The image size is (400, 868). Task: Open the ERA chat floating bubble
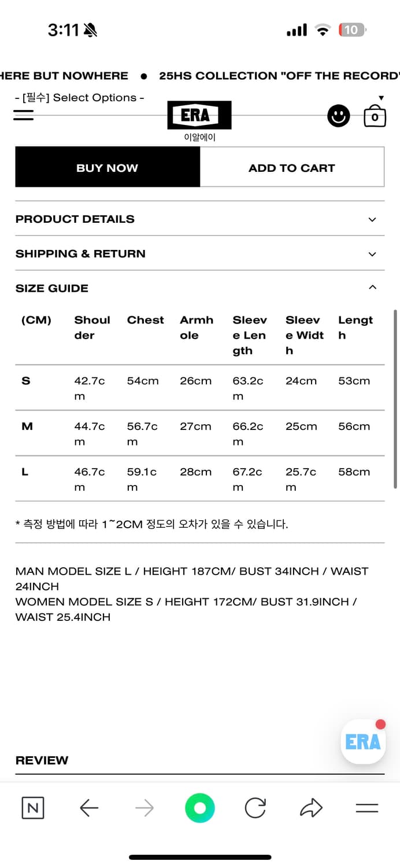(363, 741)
